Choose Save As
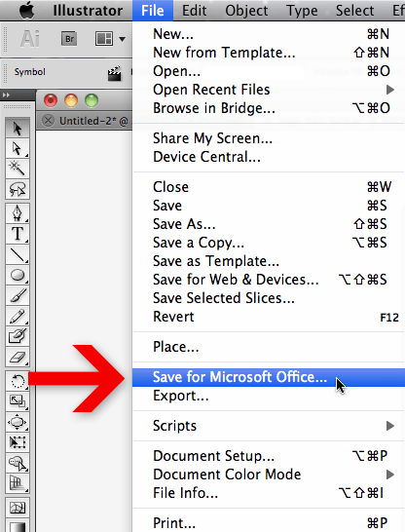Viewport: 405px width, 532px height. click(269, 224)
